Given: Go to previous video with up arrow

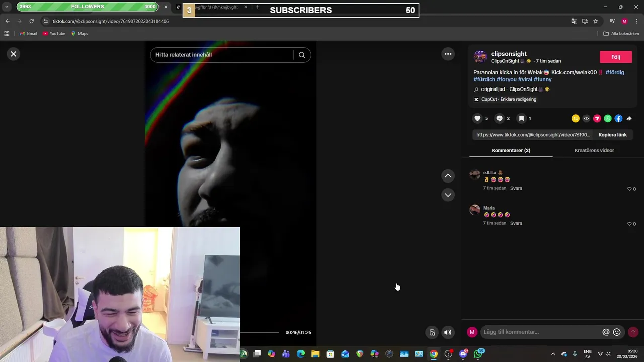Looking at the screenshot, I should pos(448,176).
